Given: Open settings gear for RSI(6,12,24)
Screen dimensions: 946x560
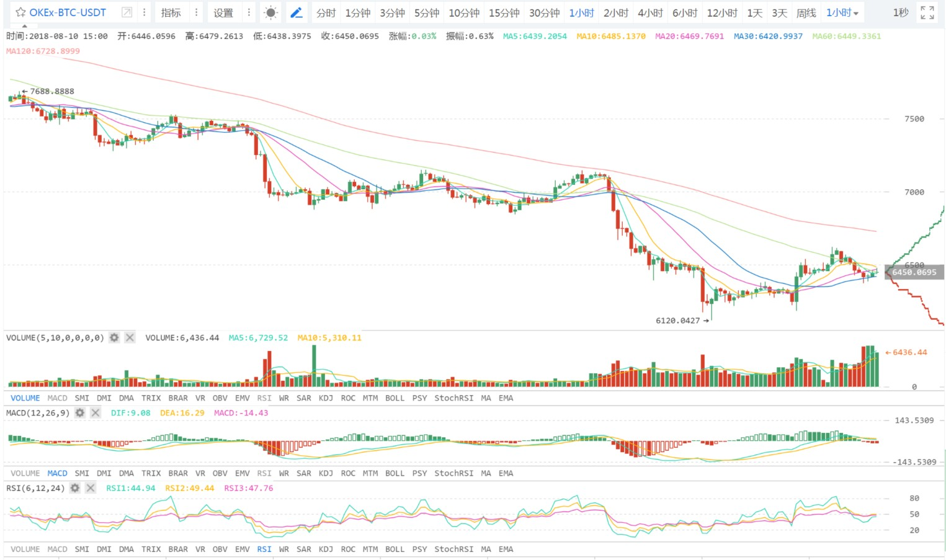Looking at the screenshot, I should pos(75,488).
